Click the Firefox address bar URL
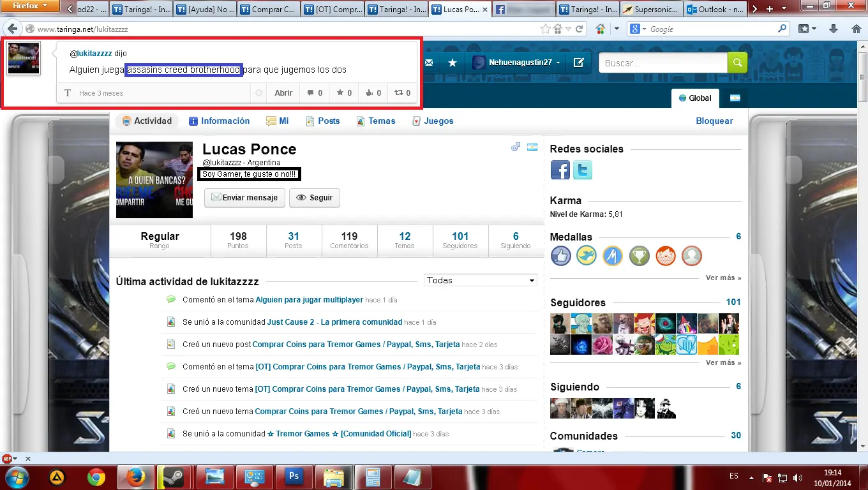This screenshot has height=490, width=868. pyautogui.click(x=281, y=29)
